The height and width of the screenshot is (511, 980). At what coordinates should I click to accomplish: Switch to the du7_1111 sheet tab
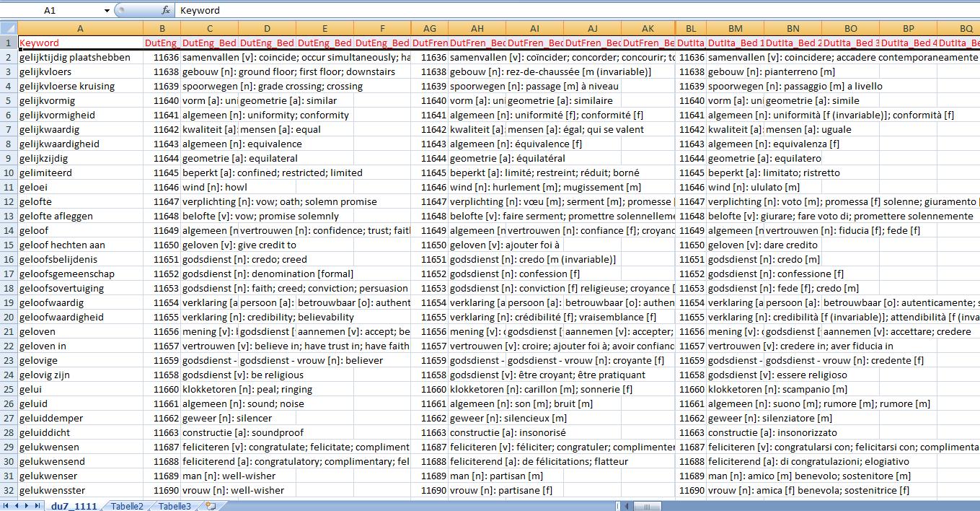pos(74,506)
